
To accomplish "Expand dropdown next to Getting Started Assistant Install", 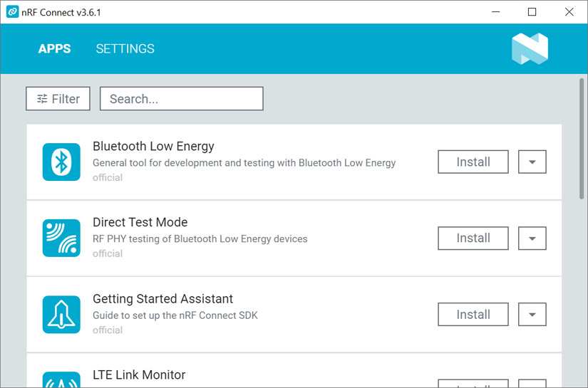I will coord(532,315).
